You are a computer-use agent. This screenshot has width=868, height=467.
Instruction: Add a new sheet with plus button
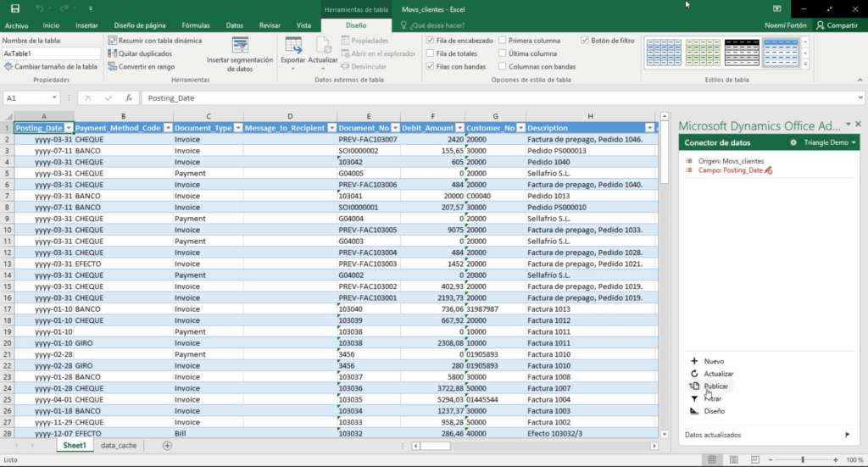coord(167,446)
